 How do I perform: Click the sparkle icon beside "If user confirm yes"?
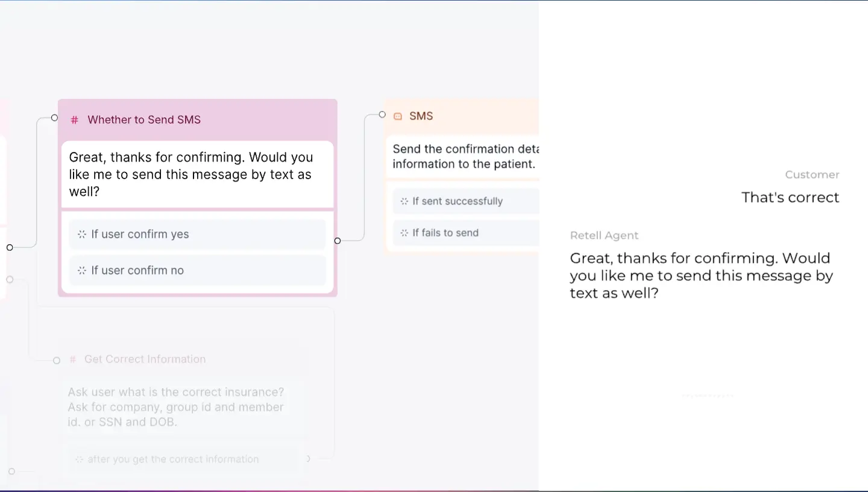point(82,234)
